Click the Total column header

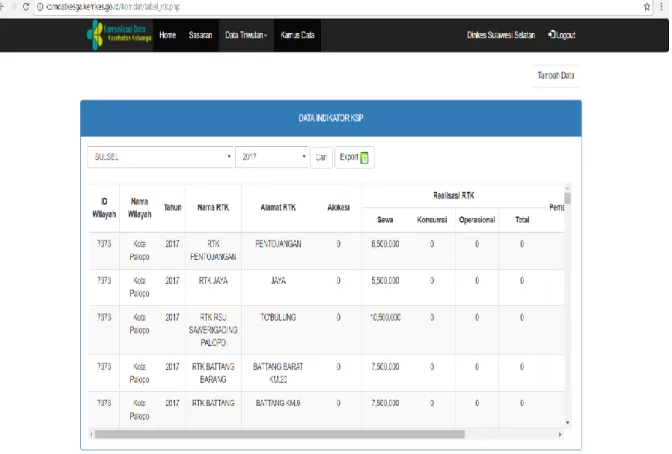point(522,220)
